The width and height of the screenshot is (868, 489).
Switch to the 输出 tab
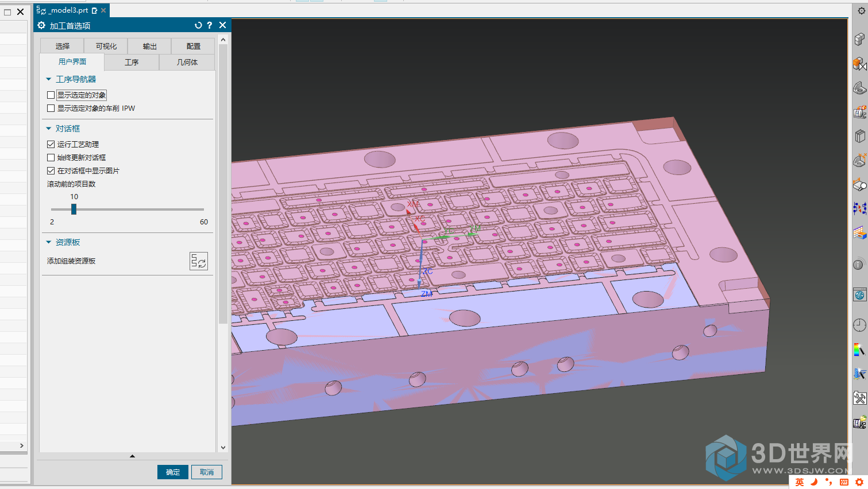[x=150, y=46]
